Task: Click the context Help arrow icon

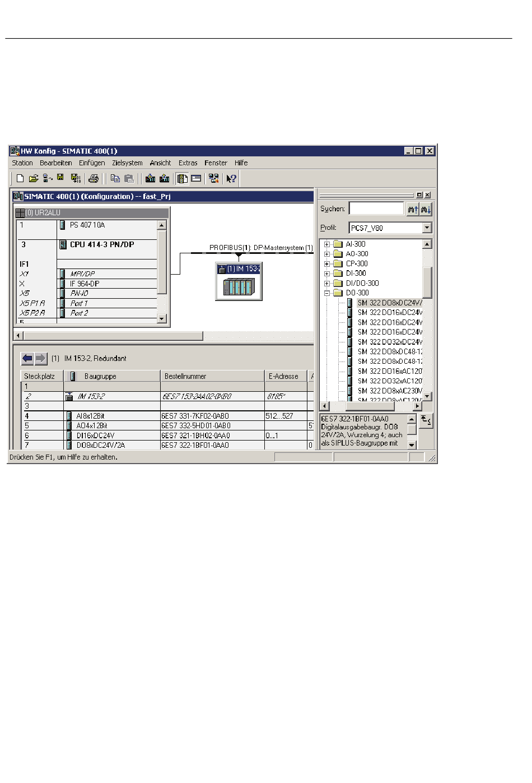Action: click(231, 179)
